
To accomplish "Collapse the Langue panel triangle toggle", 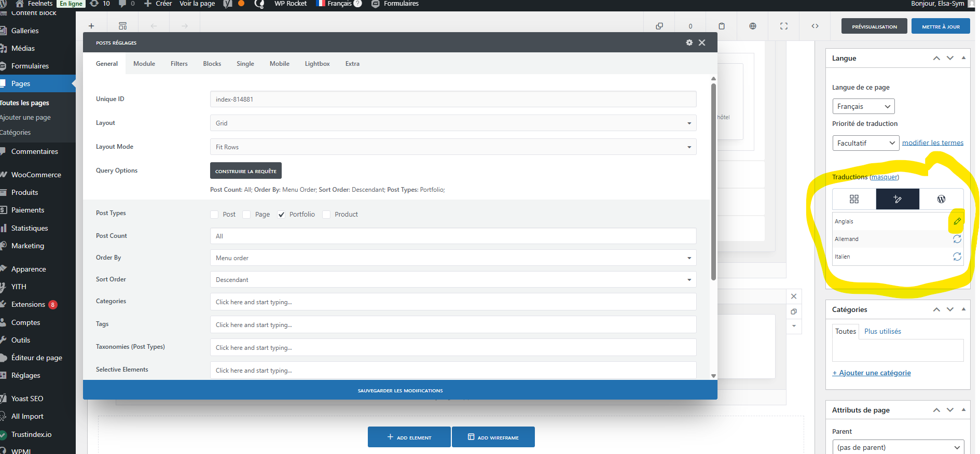I will 963,58.
